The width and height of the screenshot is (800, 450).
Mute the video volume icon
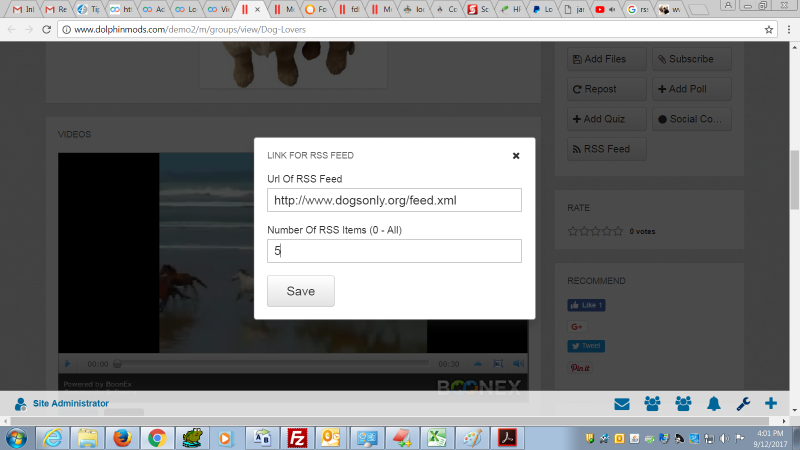click(x=518, y=364)
